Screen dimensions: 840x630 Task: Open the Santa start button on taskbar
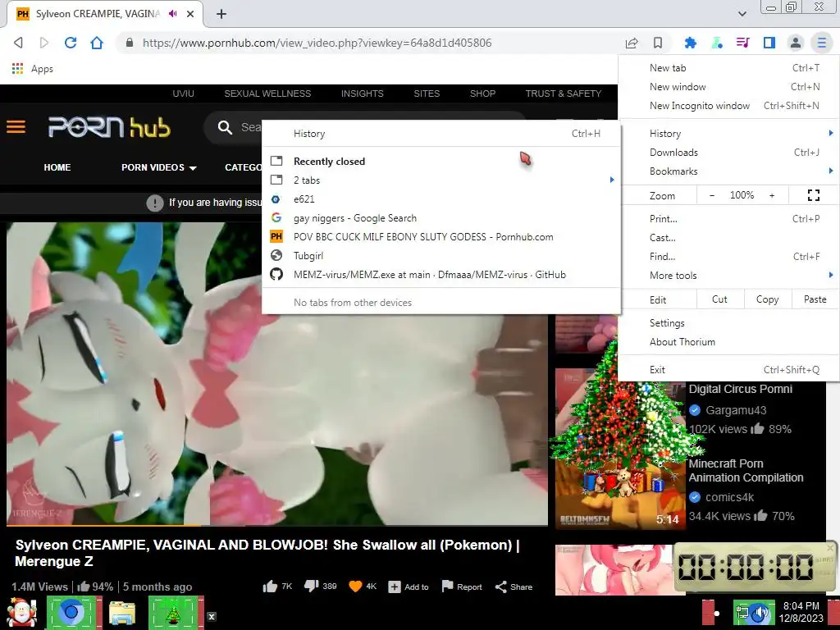point(22,613)
